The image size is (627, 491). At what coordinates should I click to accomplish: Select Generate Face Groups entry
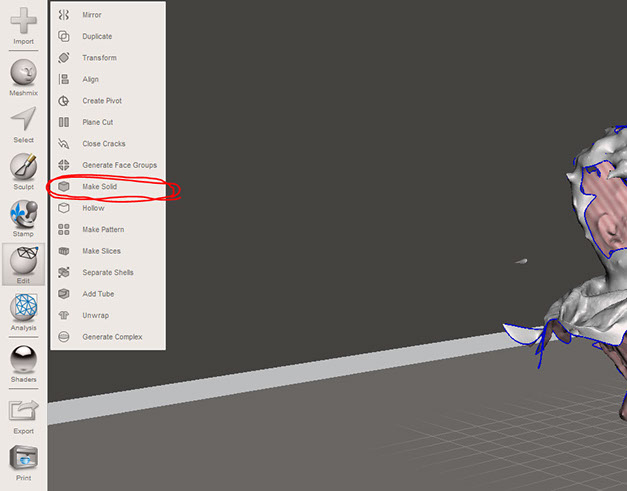tap(108, 165)
